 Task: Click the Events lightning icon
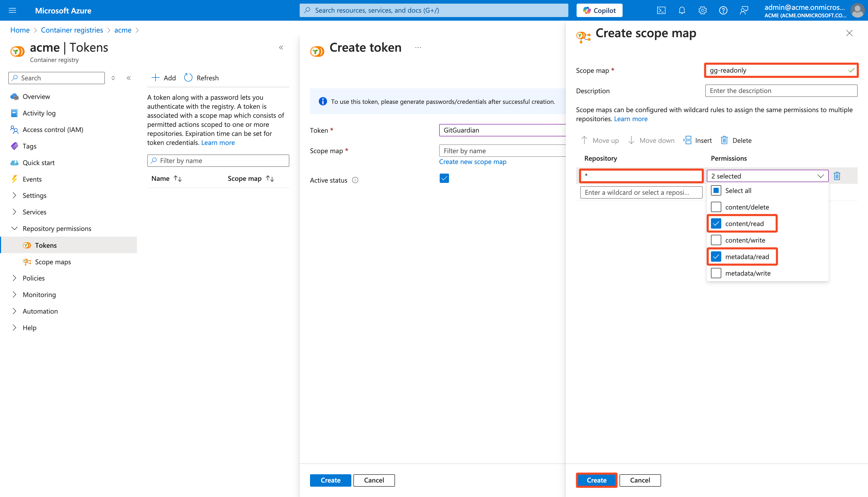14,179
